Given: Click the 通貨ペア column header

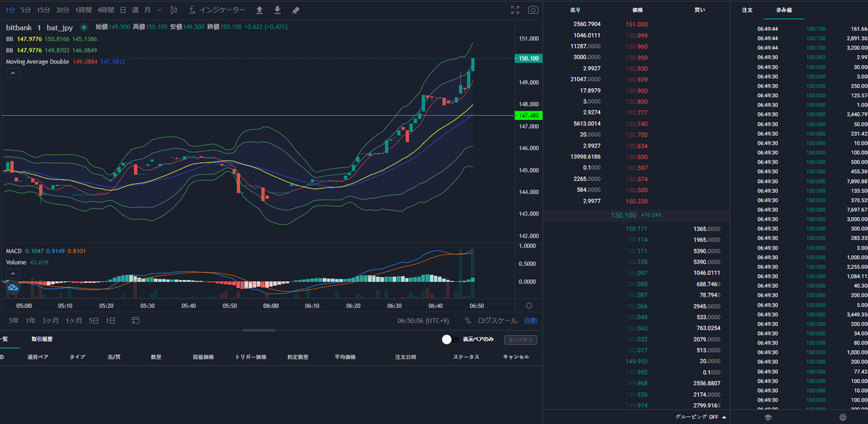Looking at the screenshot, I should coord(38,357).
